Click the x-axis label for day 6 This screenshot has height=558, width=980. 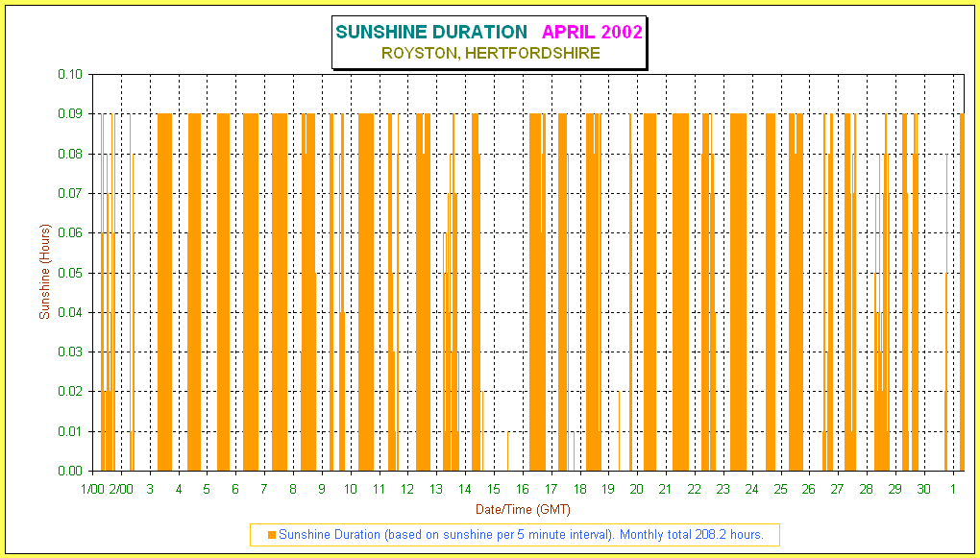click(x=235, y=489)
